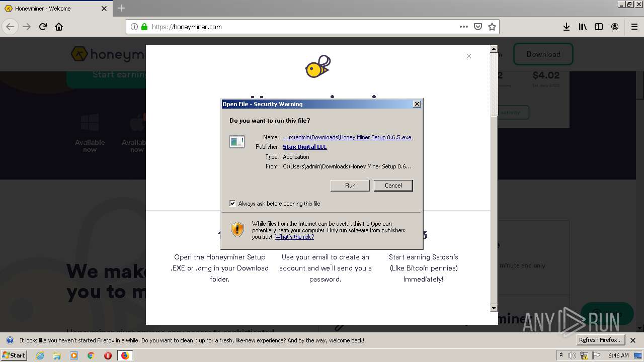Open the Windows Start menu
Screen dimensions: 644x362
14,355
